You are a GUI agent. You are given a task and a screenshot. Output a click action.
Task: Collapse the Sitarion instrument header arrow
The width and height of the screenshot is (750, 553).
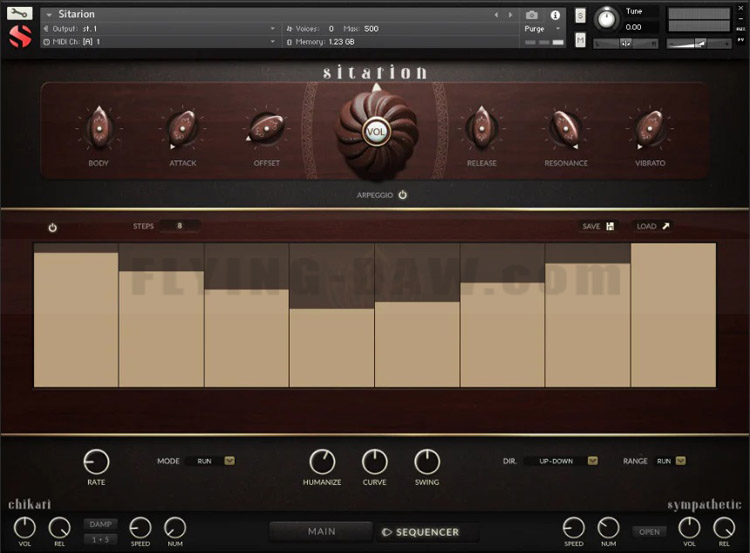pyautogui.click(x=49, y=15)
